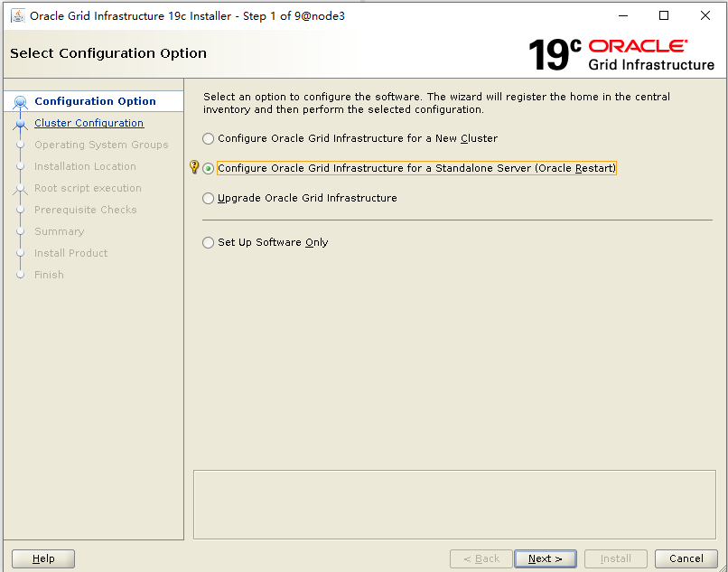Click Install Product step label
728x572 pixels.
pyautogui.click(x=71, y=253)
